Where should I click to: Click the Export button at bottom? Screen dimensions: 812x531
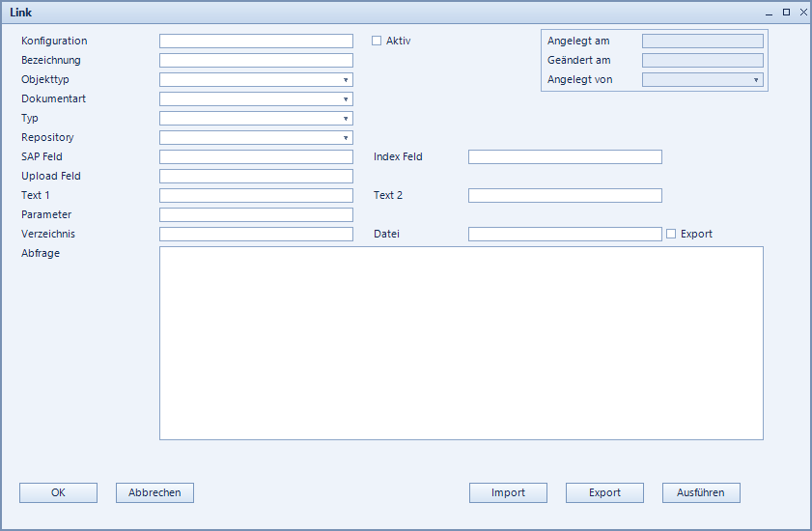(x=604, y=492)
